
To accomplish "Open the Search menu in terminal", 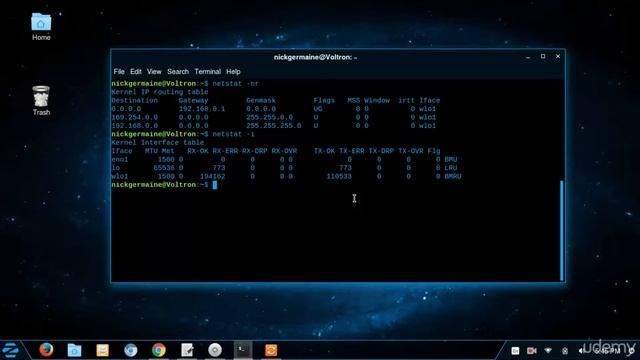I will tap(178, 71).
